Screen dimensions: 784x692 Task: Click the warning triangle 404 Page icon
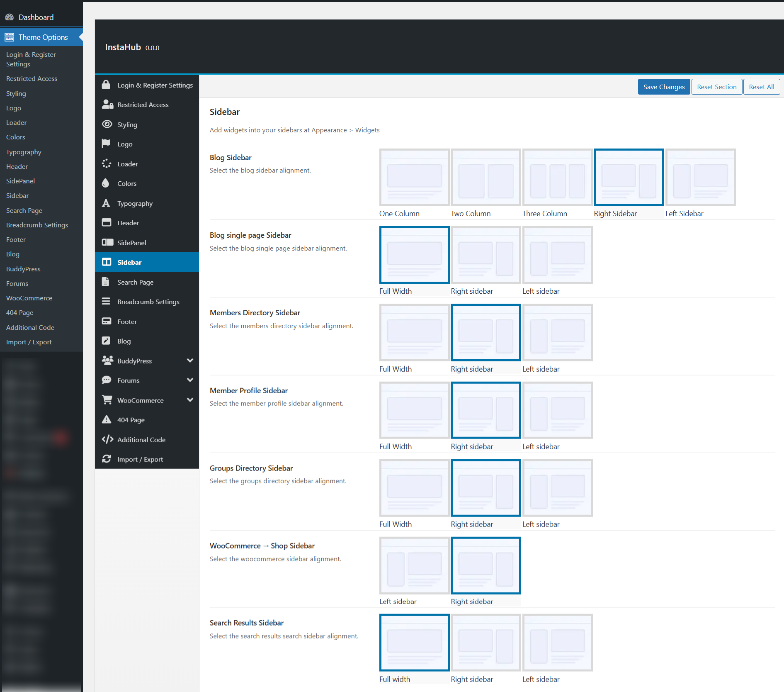point(107,419)
